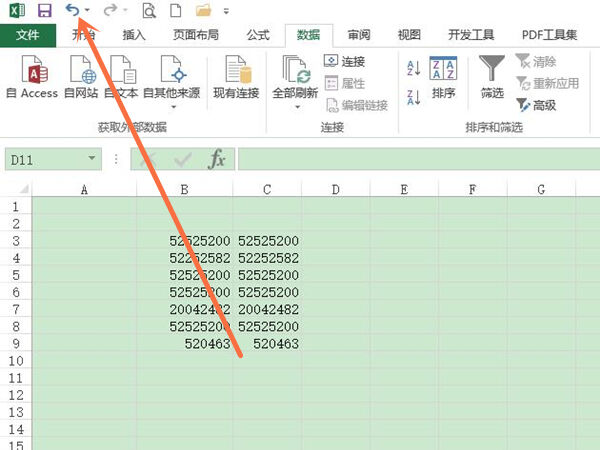This screenshot has width=600, height=450.
Task: Open the 文件 file menu
Action: click(28, 35)
